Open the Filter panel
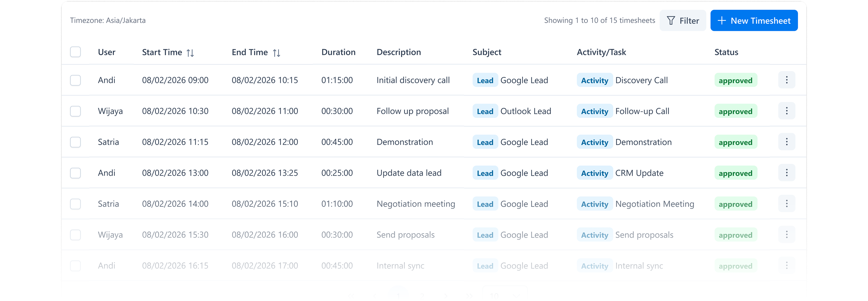Screen dimensions: 868x301 click(683, 20)
